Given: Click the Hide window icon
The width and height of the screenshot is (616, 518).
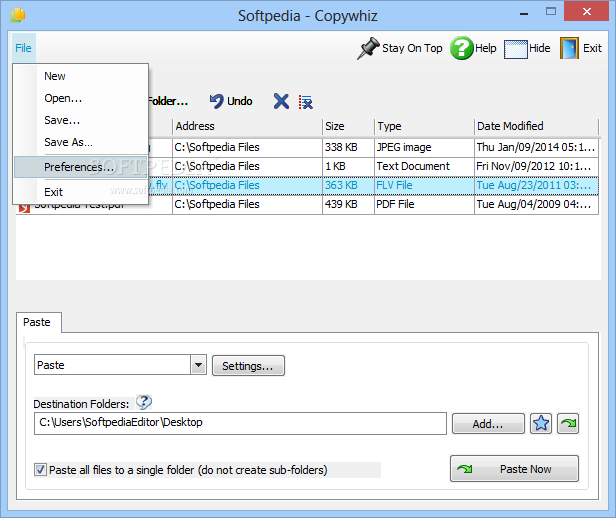Looking at the screenshot, I should 515,49.
